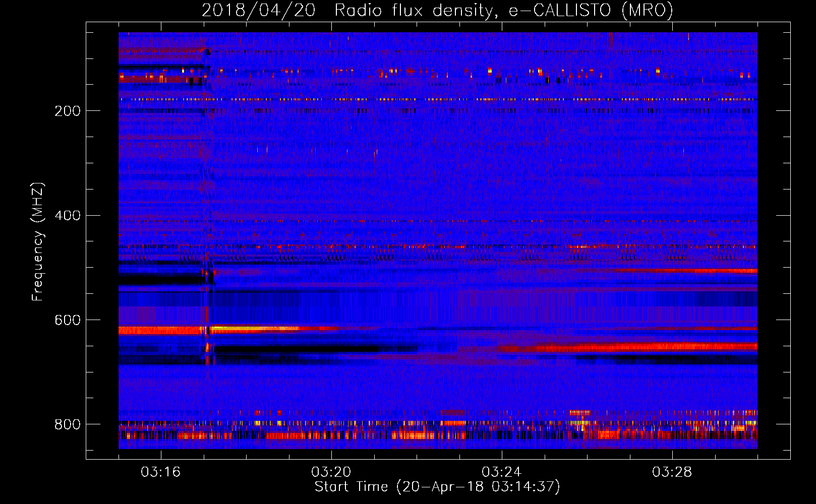Click the plot title '2018/04/20 Radio flux density'
816x504 pixels.
[x=437, y=11]
